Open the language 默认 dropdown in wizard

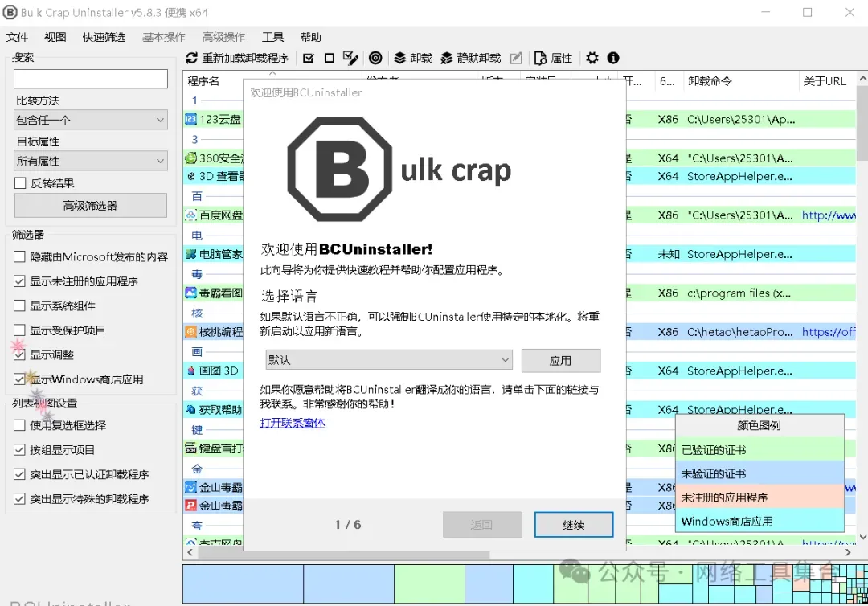(389, 360)
